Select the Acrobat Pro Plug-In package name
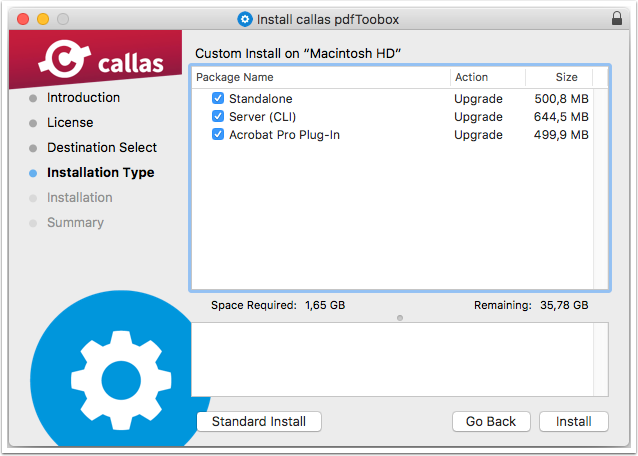The width and height of the screenshot is (638, 456). pyautogui.click(x=284, y=135)
